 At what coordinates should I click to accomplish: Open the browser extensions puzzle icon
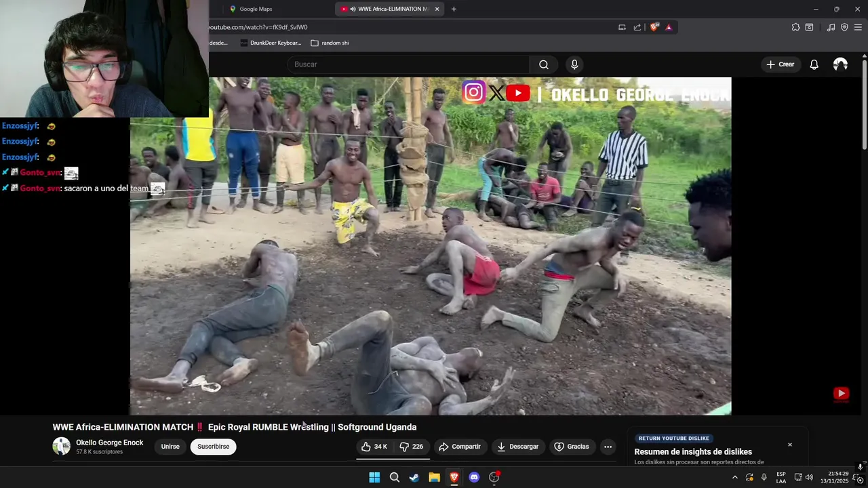pos(795,27)
